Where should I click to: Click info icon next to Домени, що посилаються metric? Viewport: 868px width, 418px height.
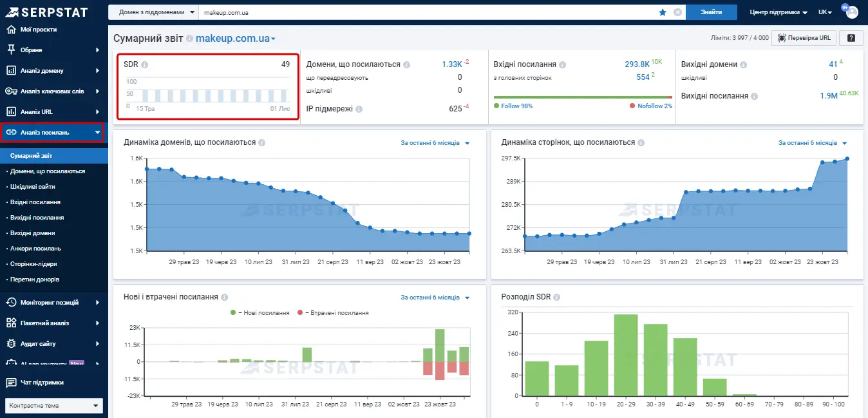(x=406, y=64)
